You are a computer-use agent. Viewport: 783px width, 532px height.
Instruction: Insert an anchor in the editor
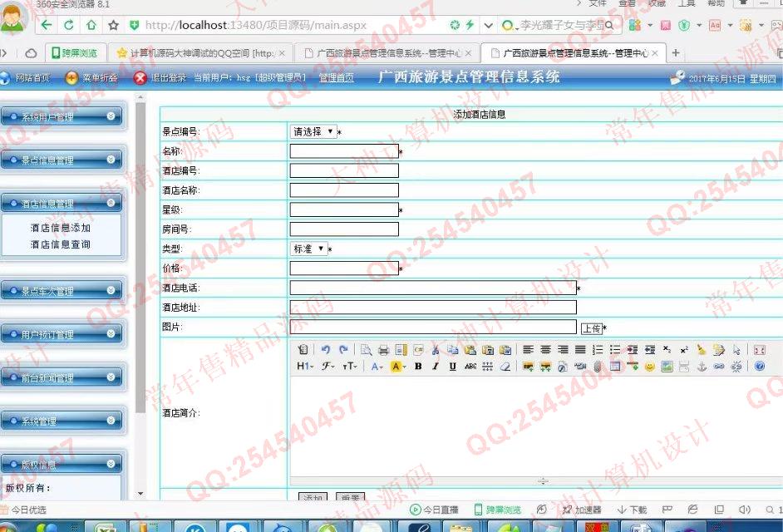702,366
